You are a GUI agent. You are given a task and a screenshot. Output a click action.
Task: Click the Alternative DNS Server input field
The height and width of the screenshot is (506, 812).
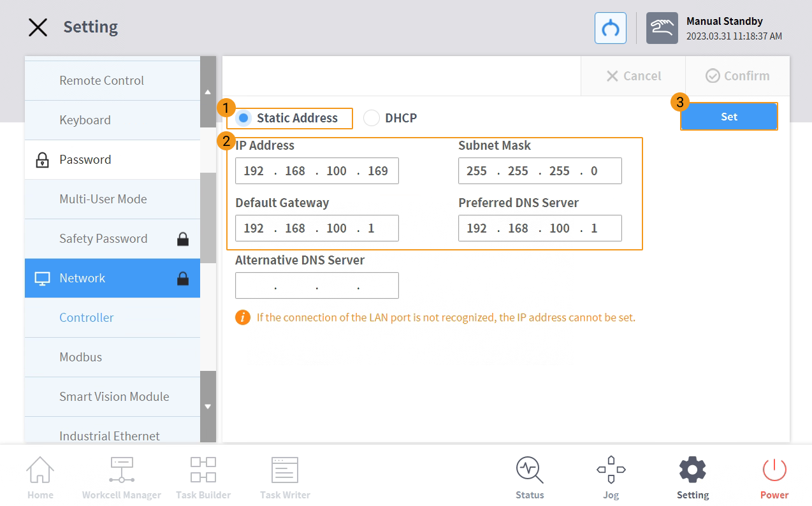[x=317, y=286]
